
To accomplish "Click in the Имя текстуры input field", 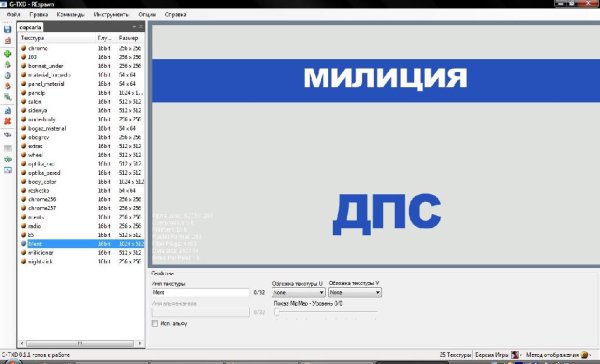I will 201,292.
